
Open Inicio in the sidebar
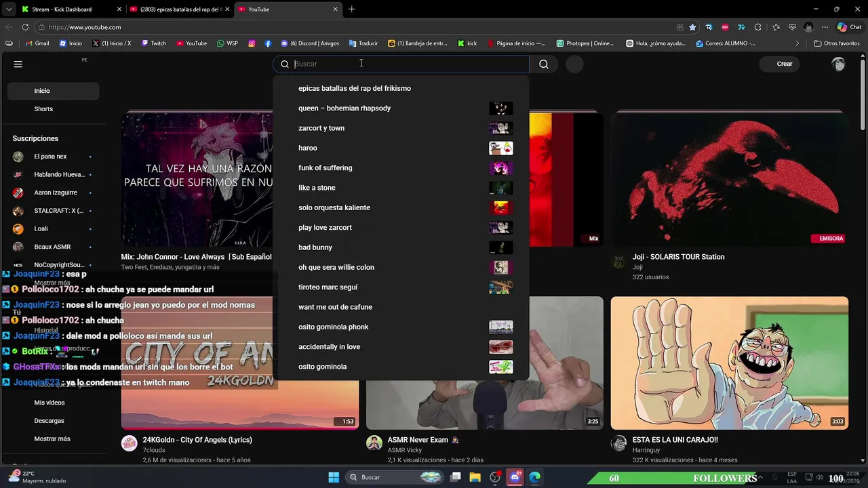click(54, 91)
